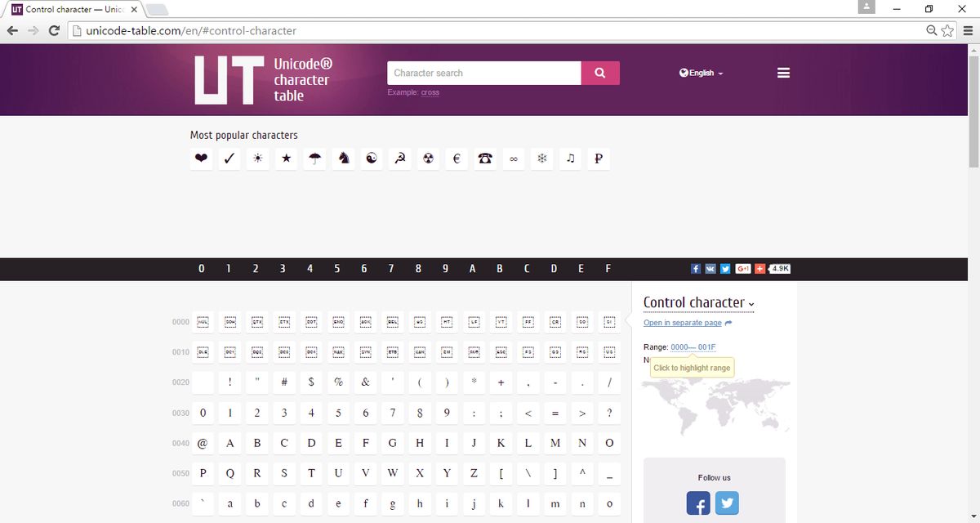Click the Follow us Facebook icon
Image resolution: width=980 pixels, height=523 pixels.
click(x=698, y=504)
